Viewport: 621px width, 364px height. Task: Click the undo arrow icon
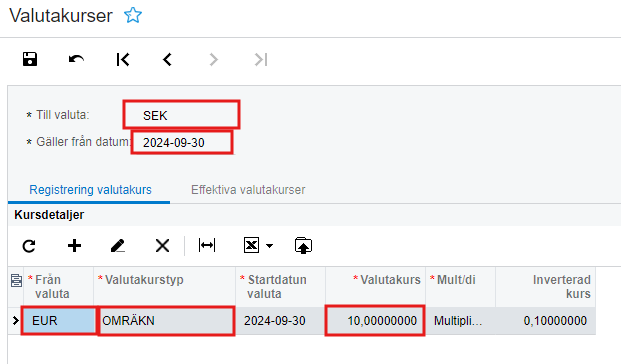click(x=76, y=59)
